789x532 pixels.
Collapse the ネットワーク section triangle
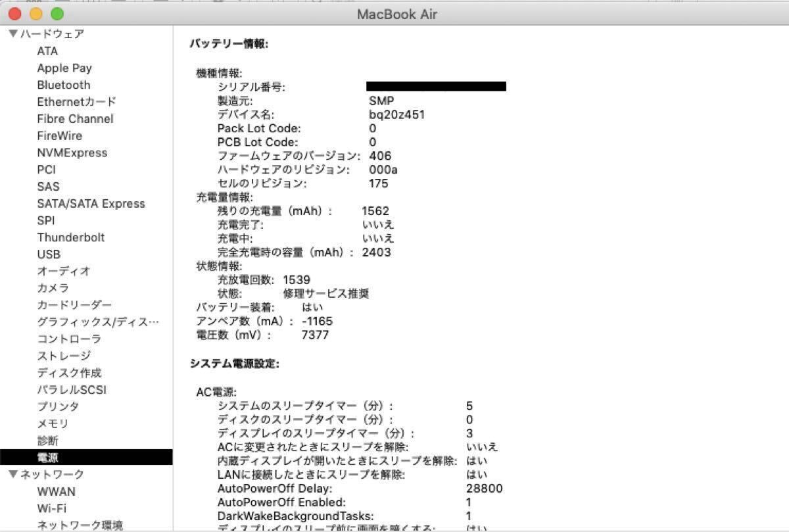pos(12,474)
